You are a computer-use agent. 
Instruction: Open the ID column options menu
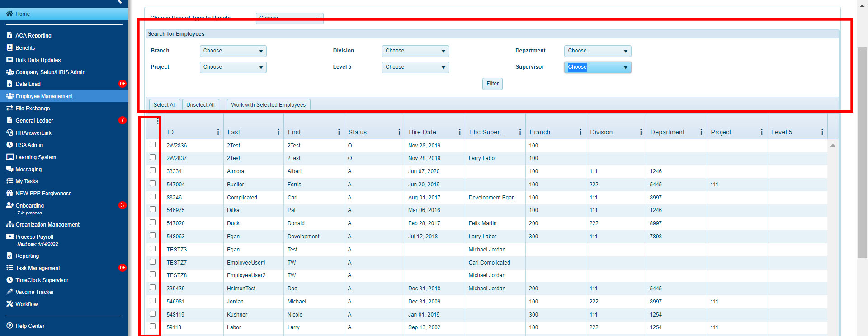218,132
